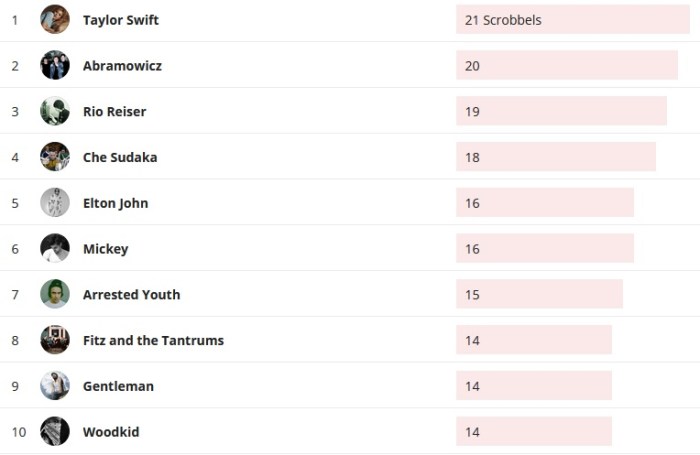
Task: Open the Woodkid artist link
Action: coord(111,432)
